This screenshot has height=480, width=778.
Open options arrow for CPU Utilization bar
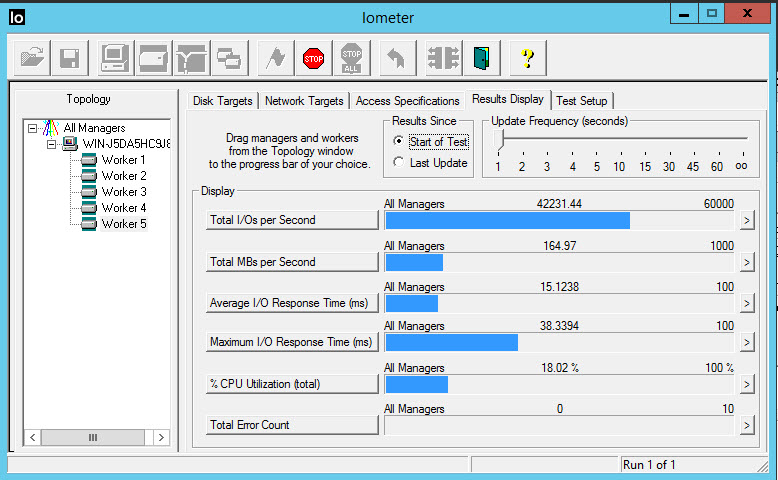747,384
